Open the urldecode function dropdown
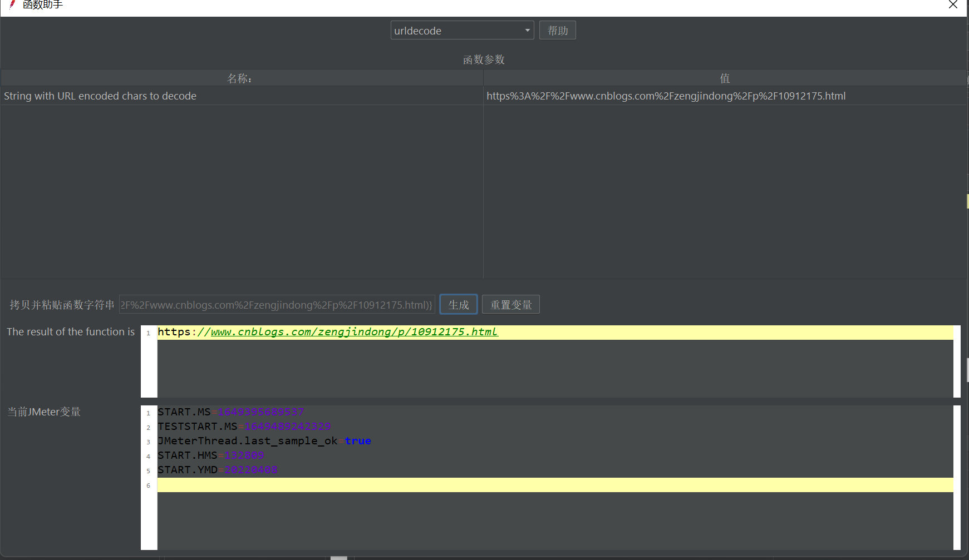Image resolution: width=969 pixels, height=560 pixels. click(x=462, y=30)
